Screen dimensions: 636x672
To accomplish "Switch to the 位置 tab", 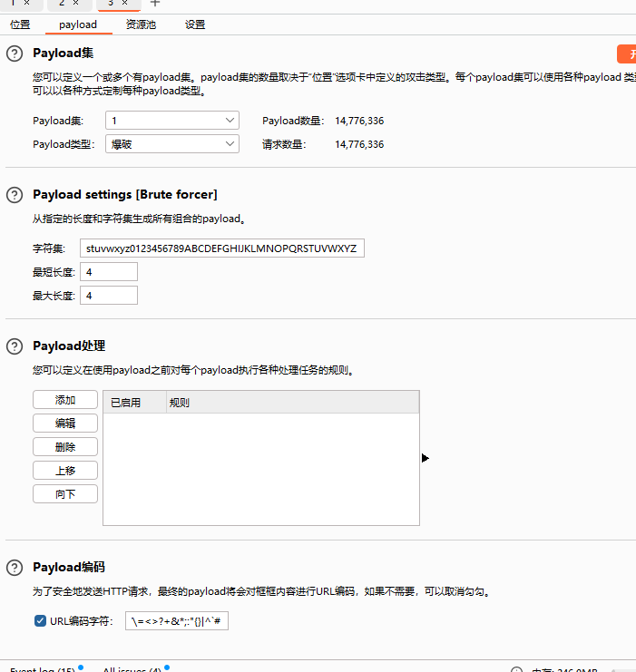I will tap(20, 24).
